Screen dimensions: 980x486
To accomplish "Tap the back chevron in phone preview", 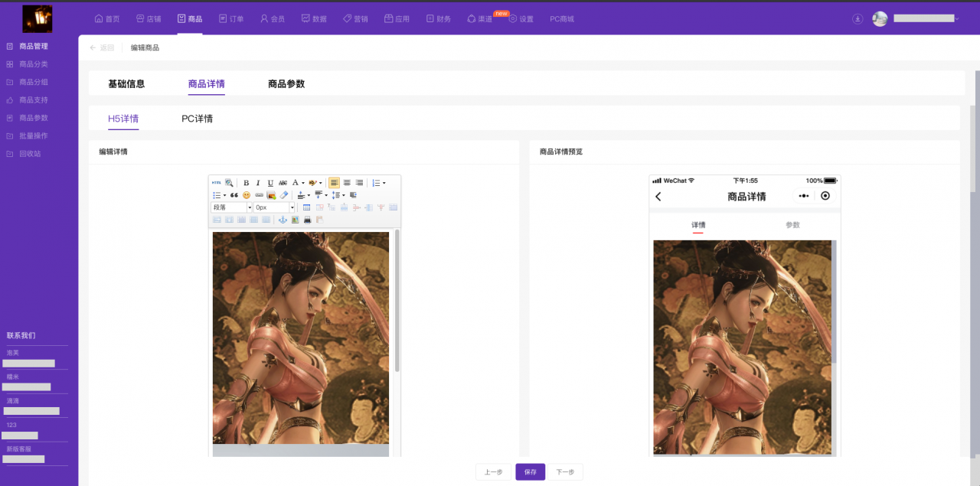I will [658, 197].
